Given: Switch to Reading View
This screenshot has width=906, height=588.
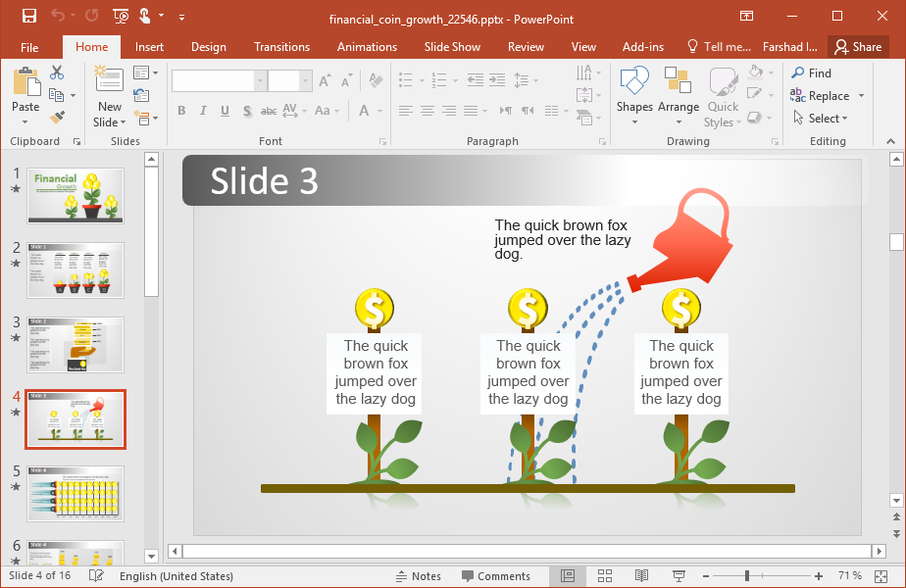Looking at the screenshot, I should pos(641,576).
